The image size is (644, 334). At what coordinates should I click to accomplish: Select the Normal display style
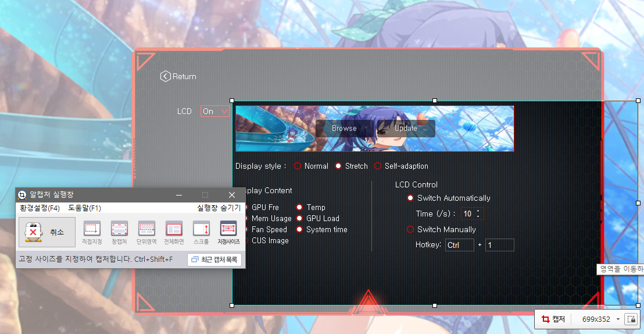[298, 166]
